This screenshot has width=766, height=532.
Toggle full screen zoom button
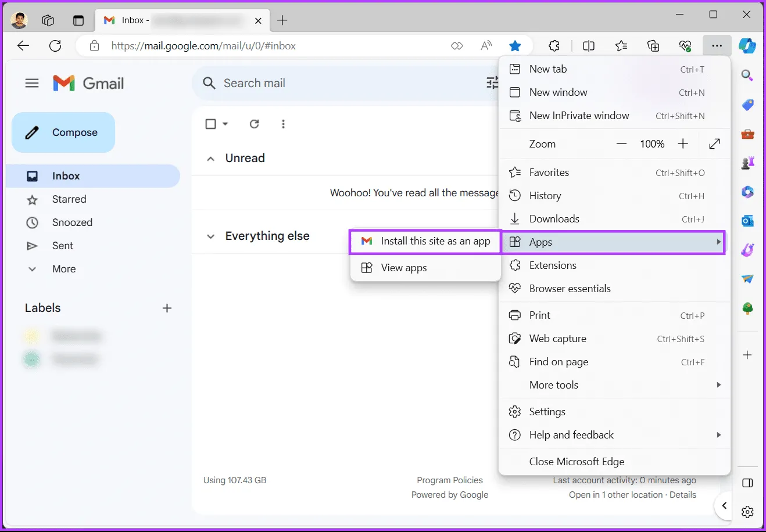click(x=715, y=143)
